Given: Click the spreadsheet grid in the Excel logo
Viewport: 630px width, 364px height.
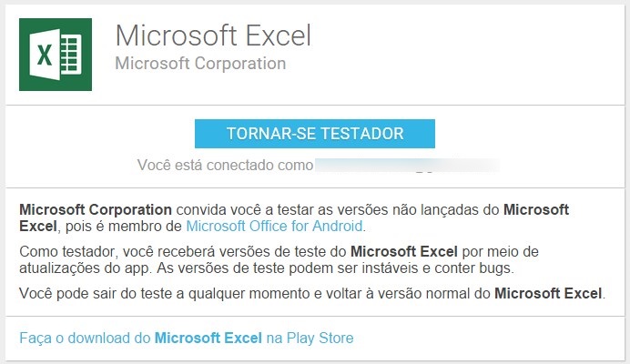Looking at the screenshot, I should (x=71, y=55).
